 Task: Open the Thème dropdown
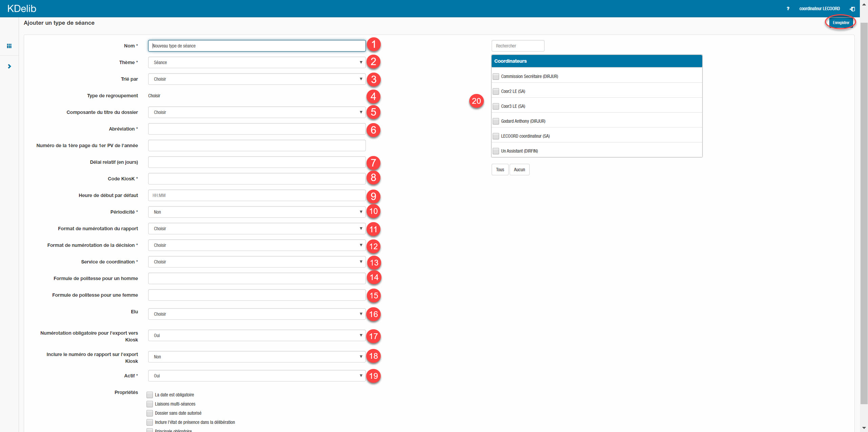257,62
